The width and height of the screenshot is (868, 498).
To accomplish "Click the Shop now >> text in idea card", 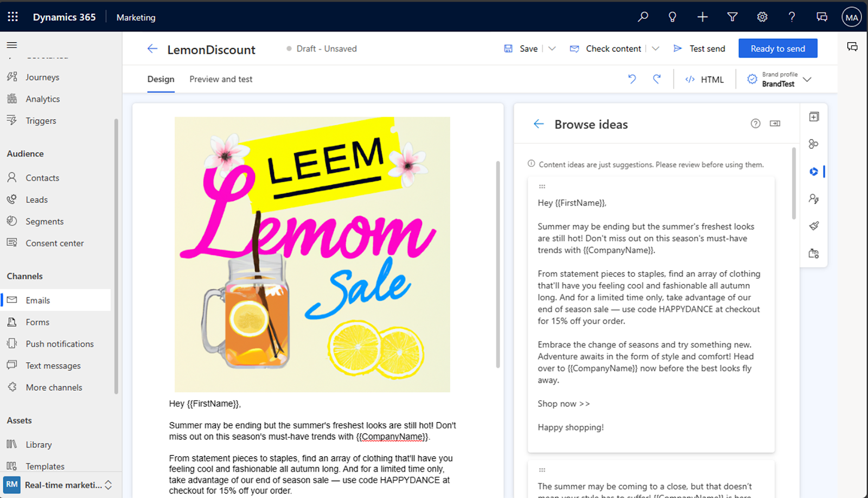I will coord(564,404).
